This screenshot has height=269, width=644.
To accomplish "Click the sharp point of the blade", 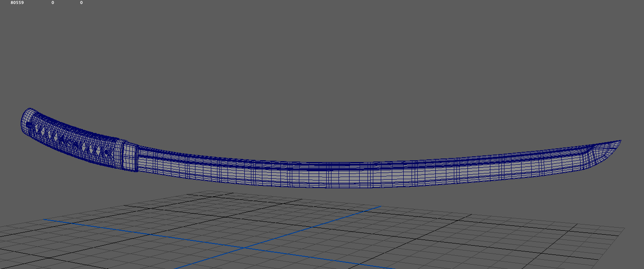I will [x=620, y=141].
